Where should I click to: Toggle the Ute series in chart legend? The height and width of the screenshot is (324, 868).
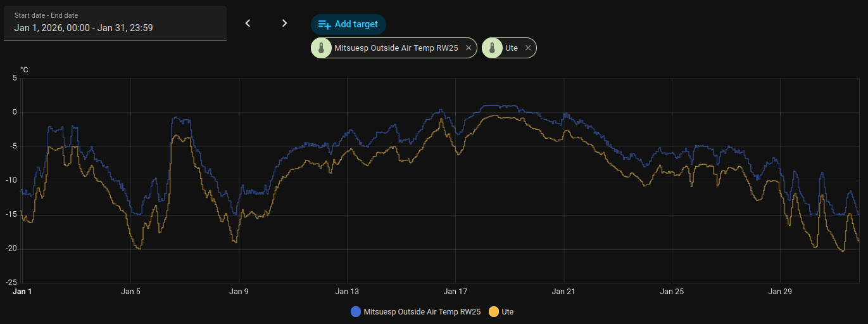[507, 312]
